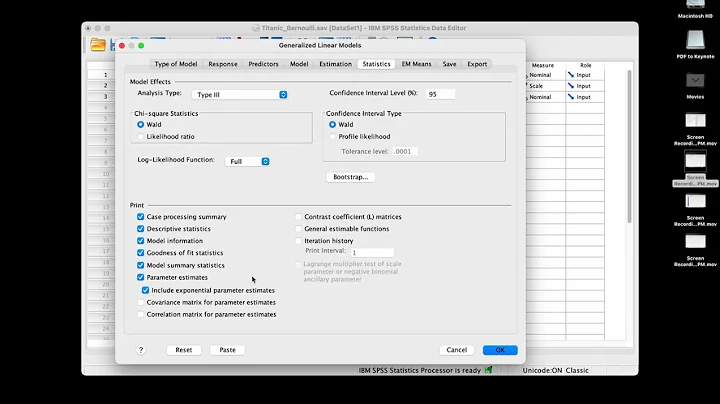Viewport: 720px width, 404px height.
Task: Cancel the Generalized Linear Models dialog
Action: tap(456, 350)
